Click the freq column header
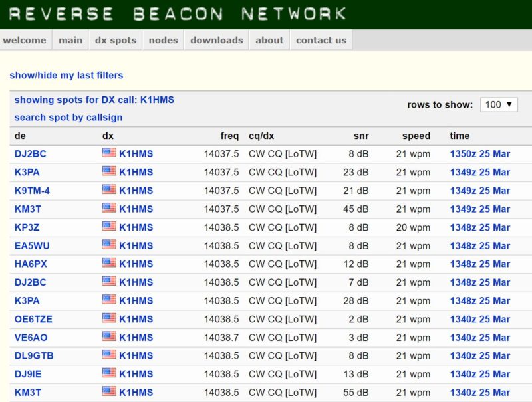The height and width of the screenshot is (402, 532). [x=229, y=136]
